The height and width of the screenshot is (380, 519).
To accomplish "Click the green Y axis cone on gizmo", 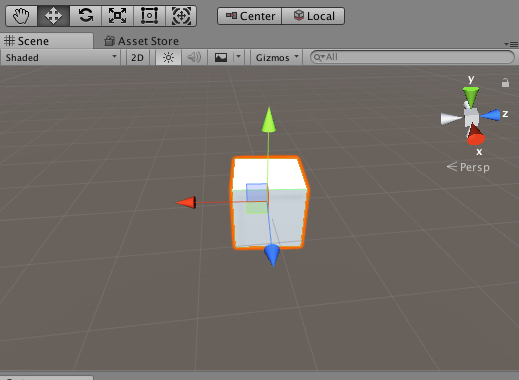I will click(471, 96).
